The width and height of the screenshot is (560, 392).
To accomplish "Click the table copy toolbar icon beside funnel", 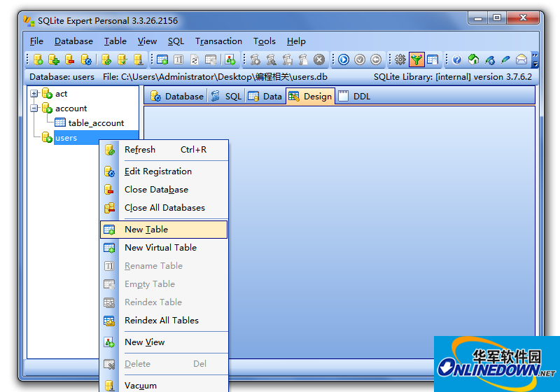I will pos(433,59).
